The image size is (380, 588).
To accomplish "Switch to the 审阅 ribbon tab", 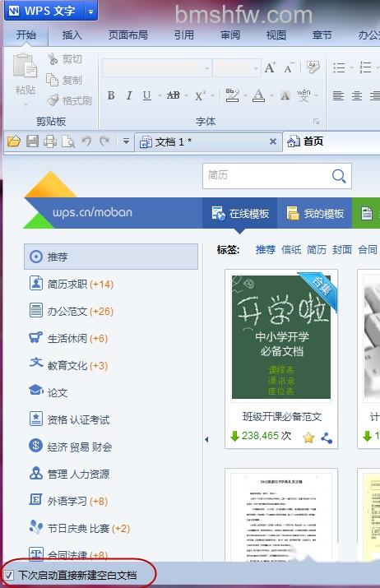I will click(x=230, y=35).
